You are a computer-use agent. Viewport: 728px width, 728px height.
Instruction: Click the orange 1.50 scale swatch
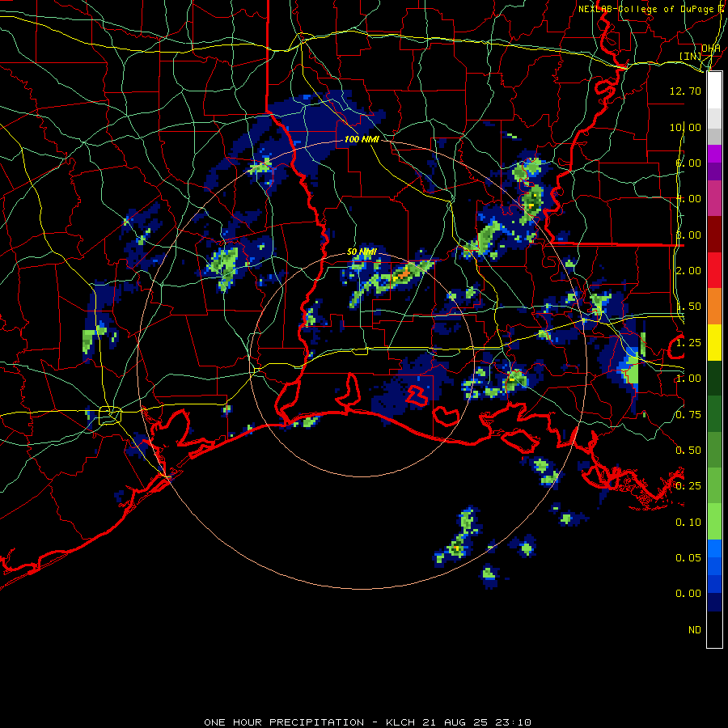tap(714, 307)
